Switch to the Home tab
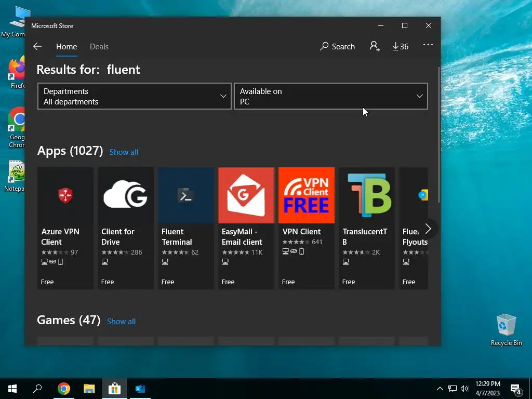 pyautogui.click(x=66, y=46)
